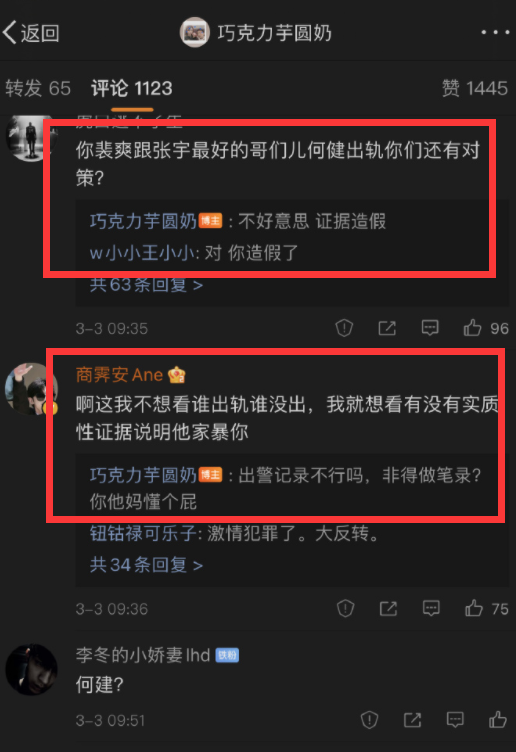Image resolution: width=516 pixels, height=752 pixels.
Task: Report the 3-3 09:35 comment
Action: tap(344, 328)
